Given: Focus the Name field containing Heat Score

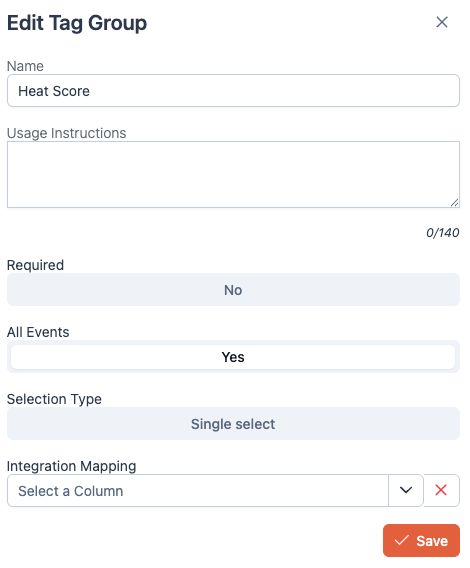Looking at the screenshot, I should tap(233, 91).
